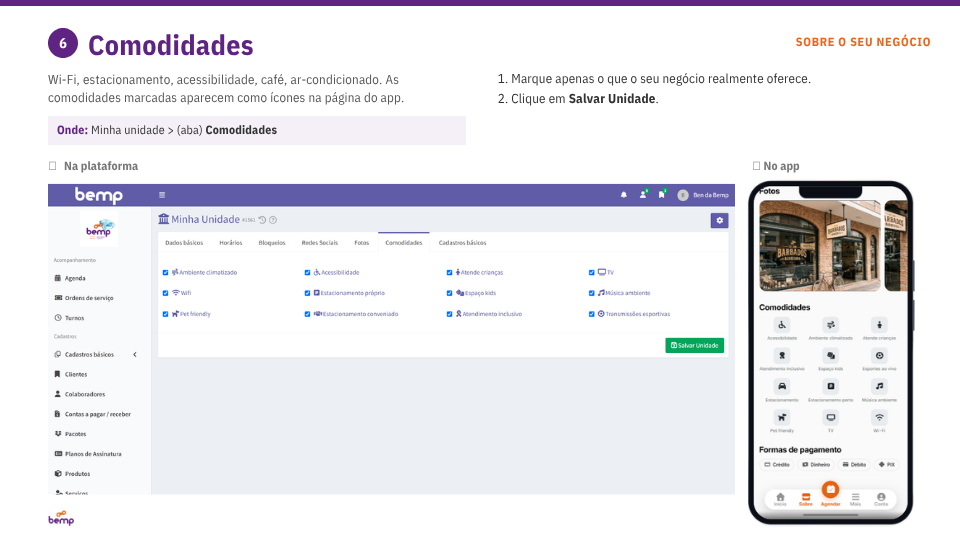Tap the barbershop storefront photo in app

pos(820,246)
